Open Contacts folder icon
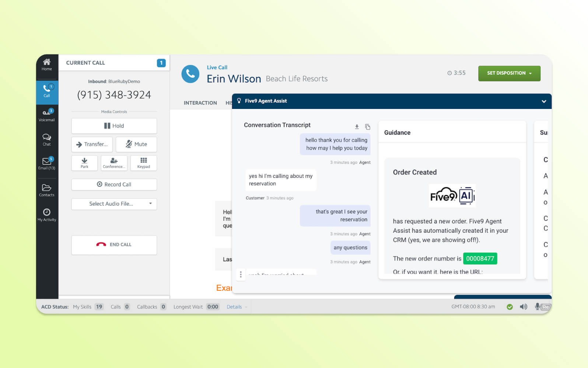 (47, 190)
